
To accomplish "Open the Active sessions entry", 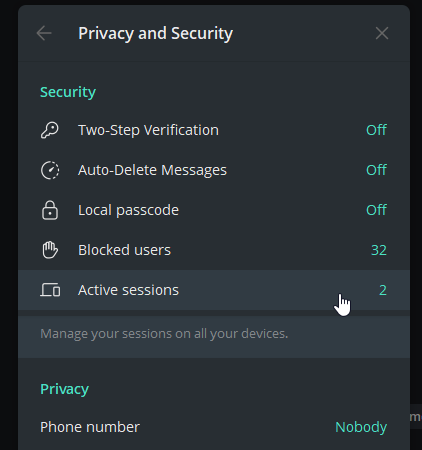I will click(214, 290).
